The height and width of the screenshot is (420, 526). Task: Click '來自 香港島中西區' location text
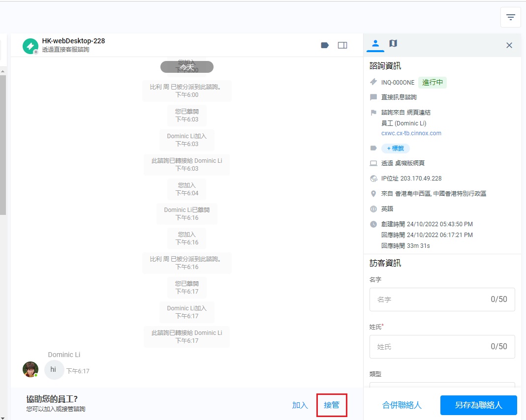(x=434, y=194)
